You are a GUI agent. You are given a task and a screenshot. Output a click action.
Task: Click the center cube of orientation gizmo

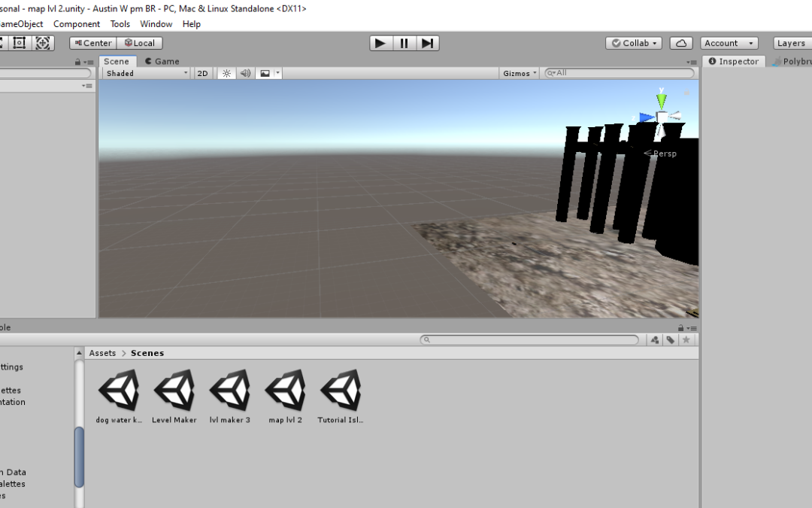[662, 117]
